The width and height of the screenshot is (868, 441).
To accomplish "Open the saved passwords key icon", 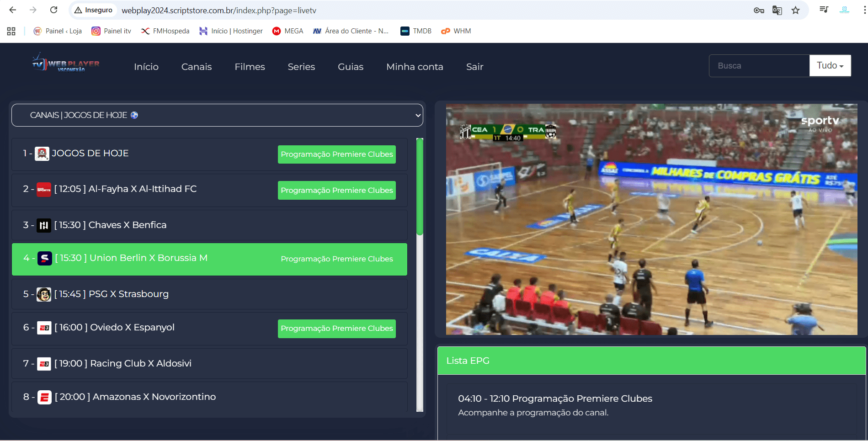I will tap(759, 10).
